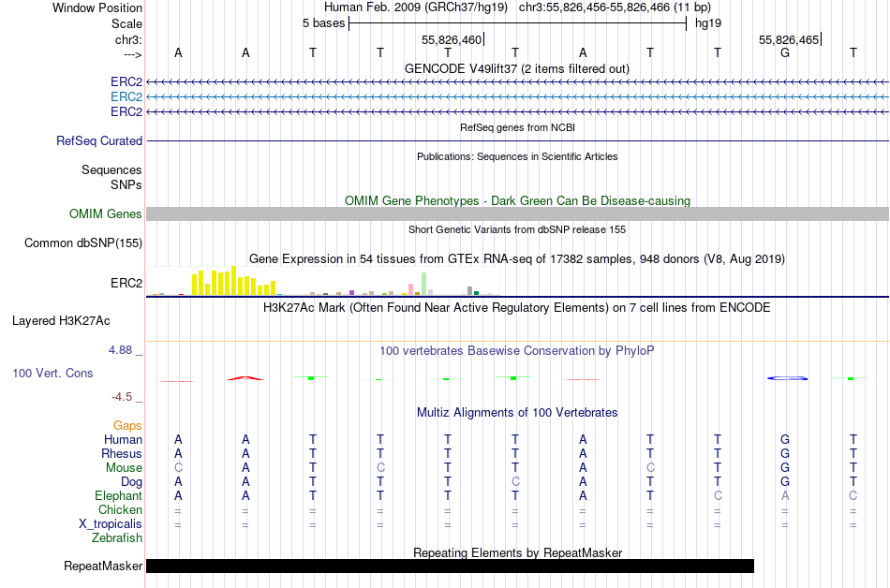Select the light-blue ERC2 transcript label
The height and width of the screenshot is (588, 890).
point(126,97)
